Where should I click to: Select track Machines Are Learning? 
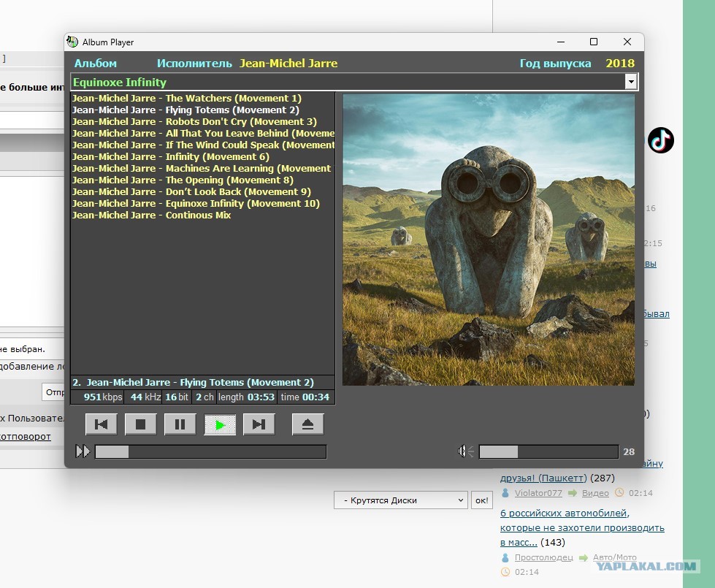coord(202,169)
